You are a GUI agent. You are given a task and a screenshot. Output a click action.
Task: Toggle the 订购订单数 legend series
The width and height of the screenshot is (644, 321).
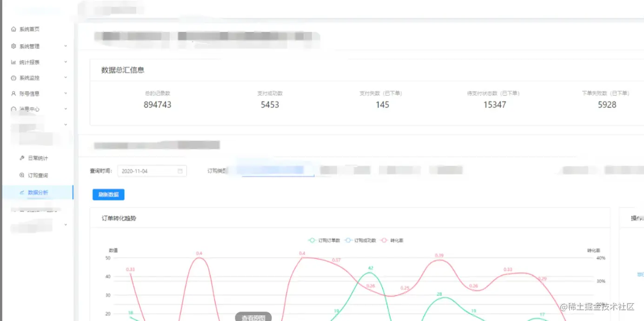(324, 241)
